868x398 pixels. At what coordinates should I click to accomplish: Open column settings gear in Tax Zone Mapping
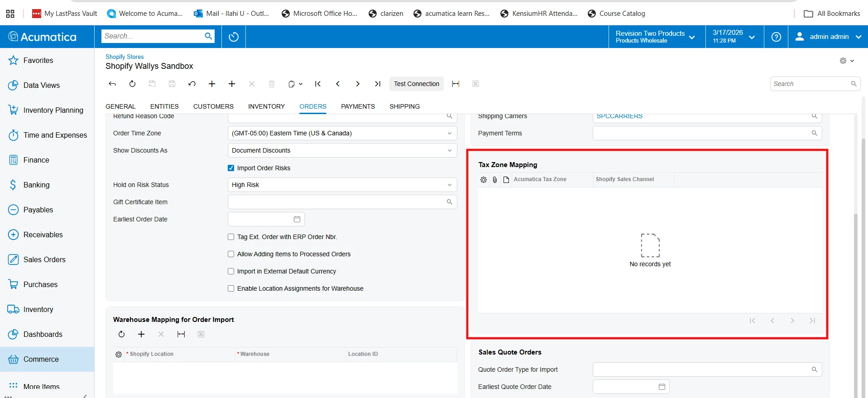tap(484, 180)
